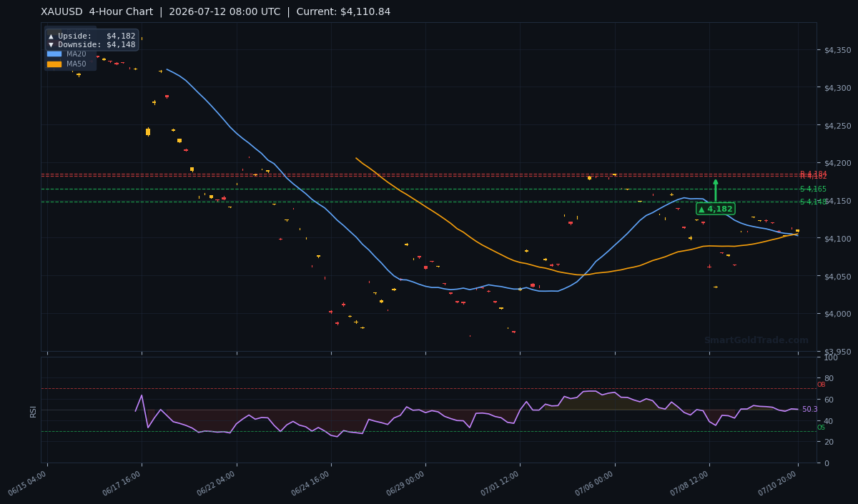Click the OB overbought marker label
This screenshot has width=858, height=504.
pos(821,385)
